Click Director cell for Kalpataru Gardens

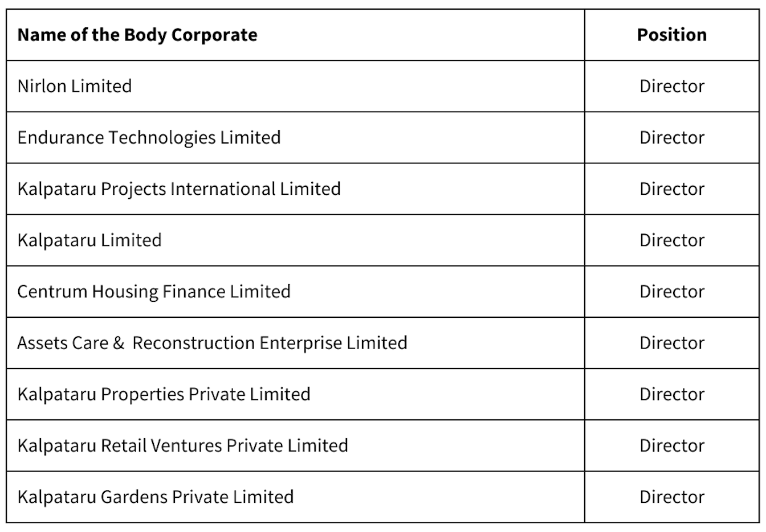[x=671, y=497]
